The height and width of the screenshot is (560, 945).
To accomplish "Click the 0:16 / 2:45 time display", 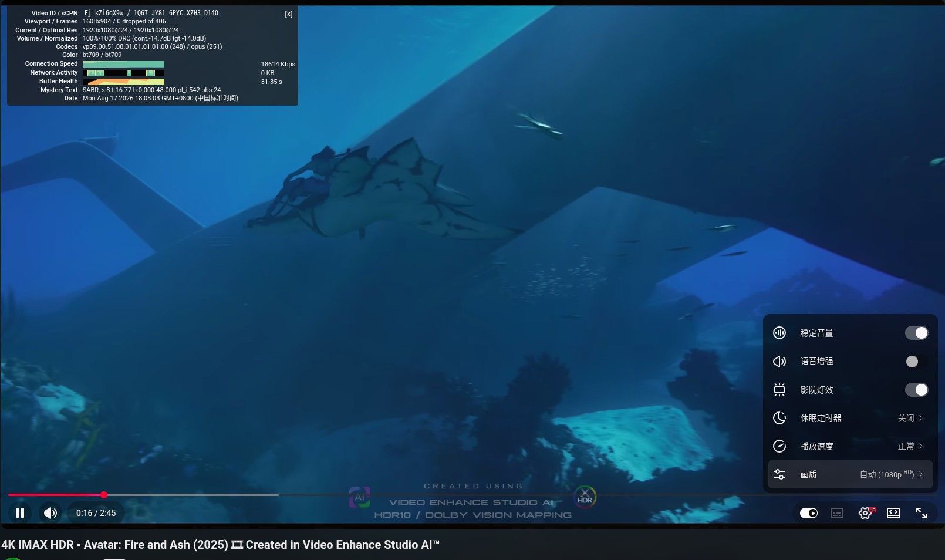I will coord(96,513).
